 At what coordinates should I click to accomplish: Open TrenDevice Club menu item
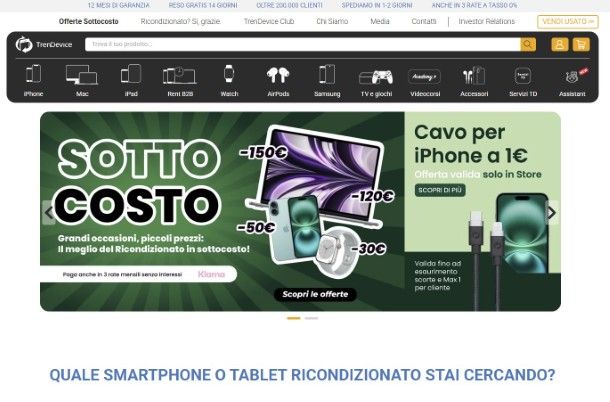pyautogui.click(x=269, y=21)
